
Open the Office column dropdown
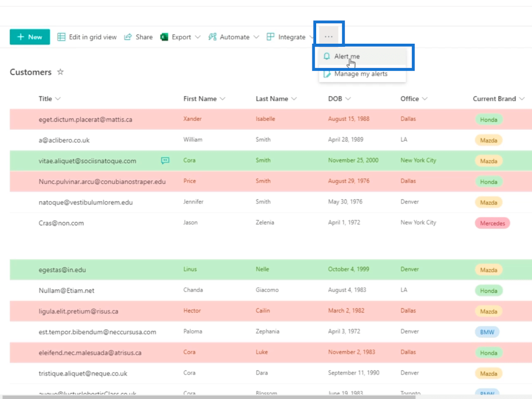pyautogui.click(x=425, y=99)
